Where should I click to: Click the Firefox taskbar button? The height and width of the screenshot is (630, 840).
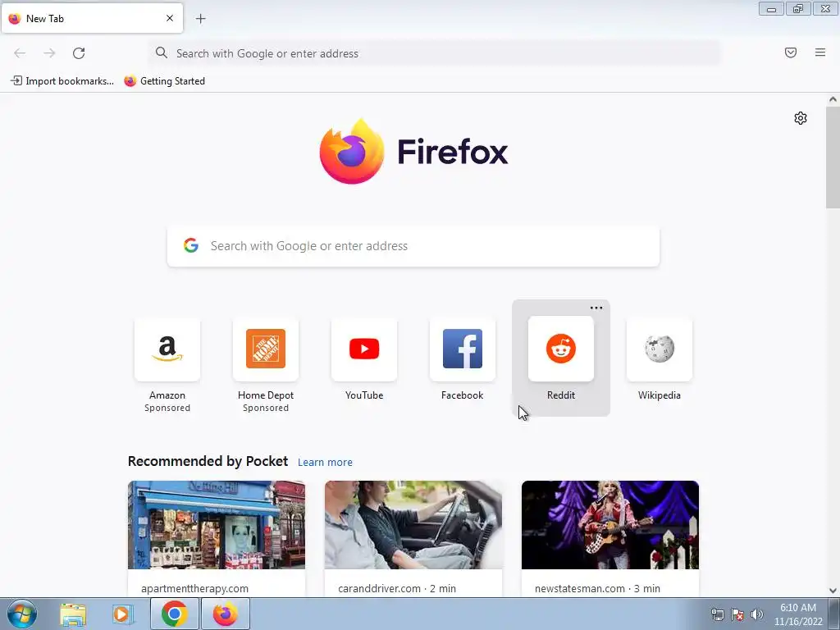tap(226, 614)
